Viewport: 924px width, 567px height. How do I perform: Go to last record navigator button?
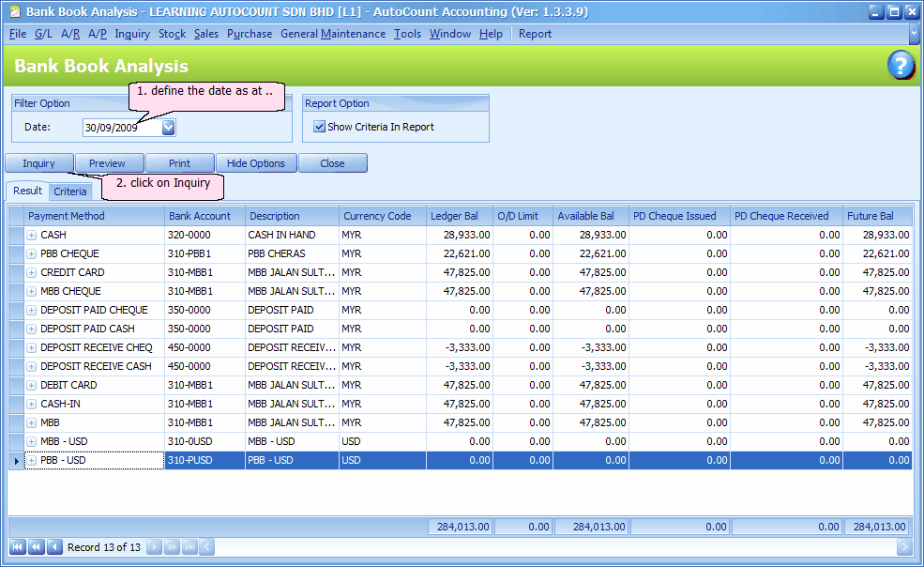(x=189, y=547)
